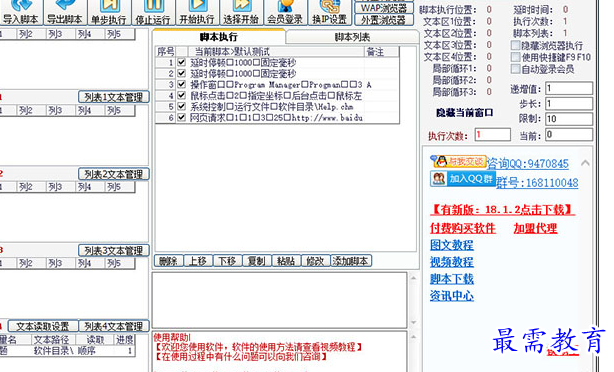
Task: Open 付费购买软件 link
Action: click(x=463, y=228)
